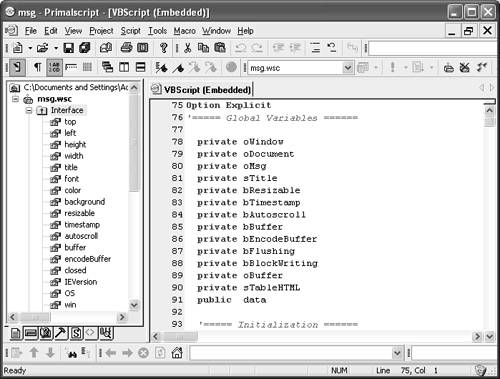Image resolution: width=500 pixels, height=379 pixels.
Task: Click the home icon in the bottom toolbar
Action: pyautogui.click(x=177, y=352)
